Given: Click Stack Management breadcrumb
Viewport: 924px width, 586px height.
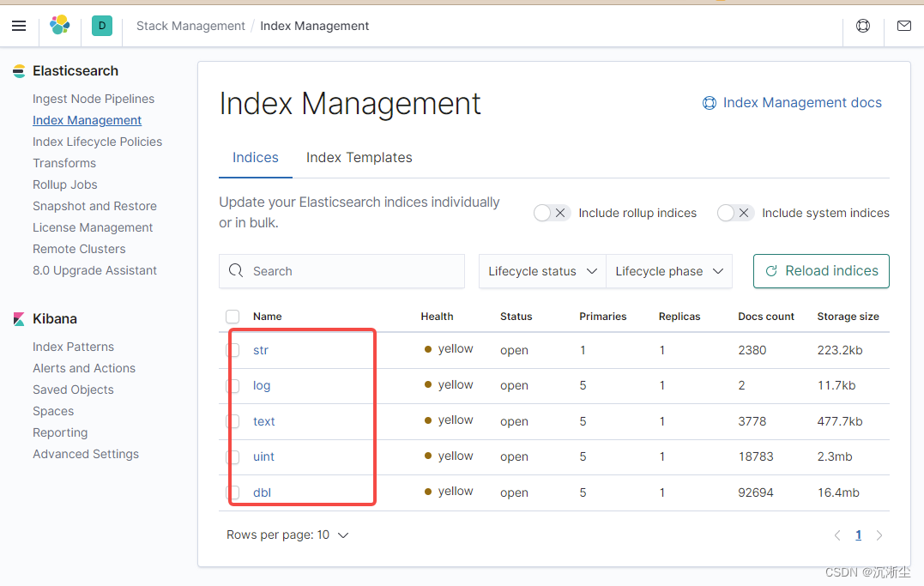Looking at the screenshot, I should (x=190, y=26).
